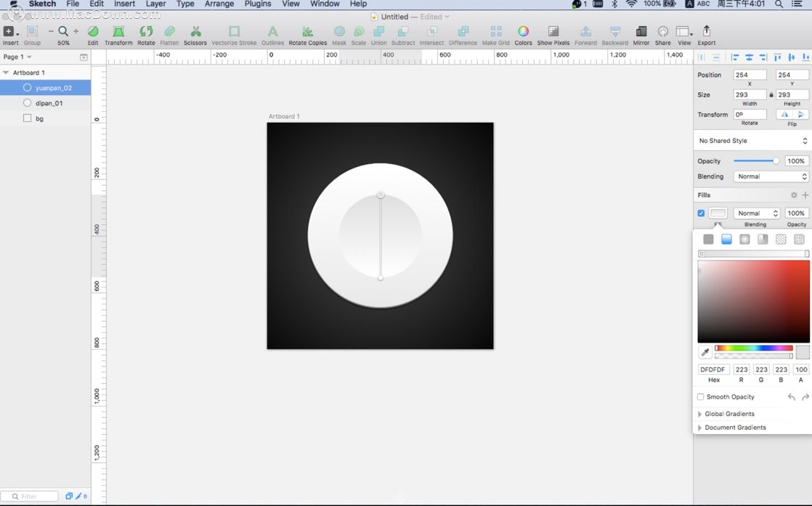Flip the layer horizontally

pyautogui.click(x=784, y=115)
